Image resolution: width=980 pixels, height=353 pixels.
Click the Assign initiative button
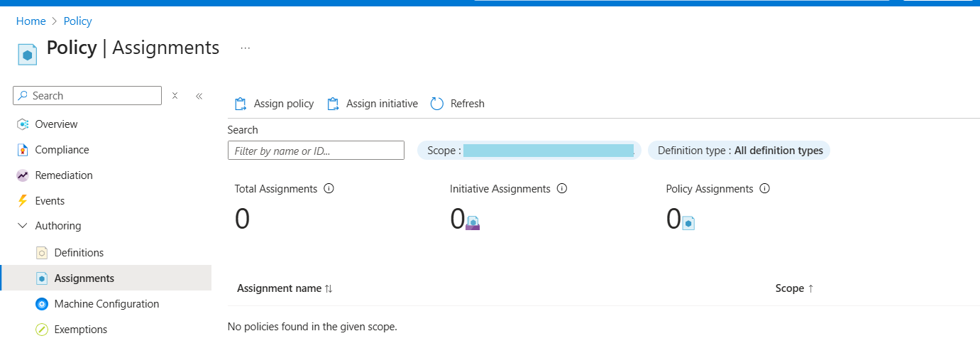point(373,104)
